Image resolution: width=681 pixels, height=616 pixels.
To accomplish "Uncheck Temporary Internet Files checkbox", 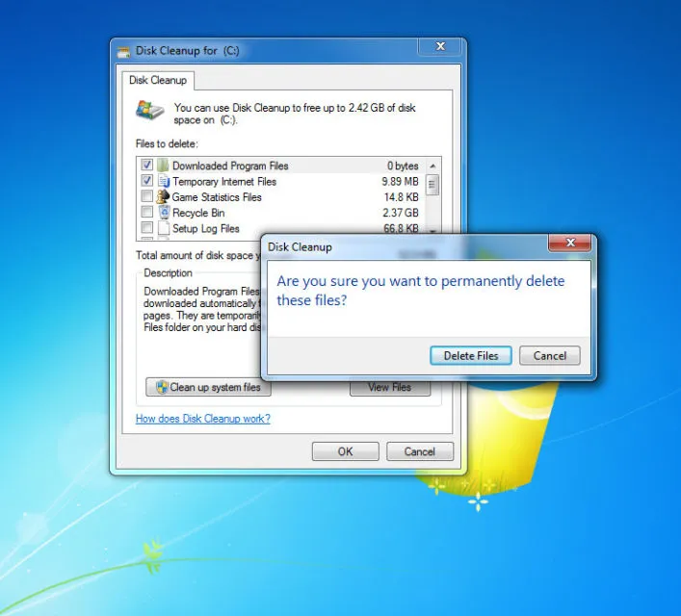I will click(x=146, y=181).
